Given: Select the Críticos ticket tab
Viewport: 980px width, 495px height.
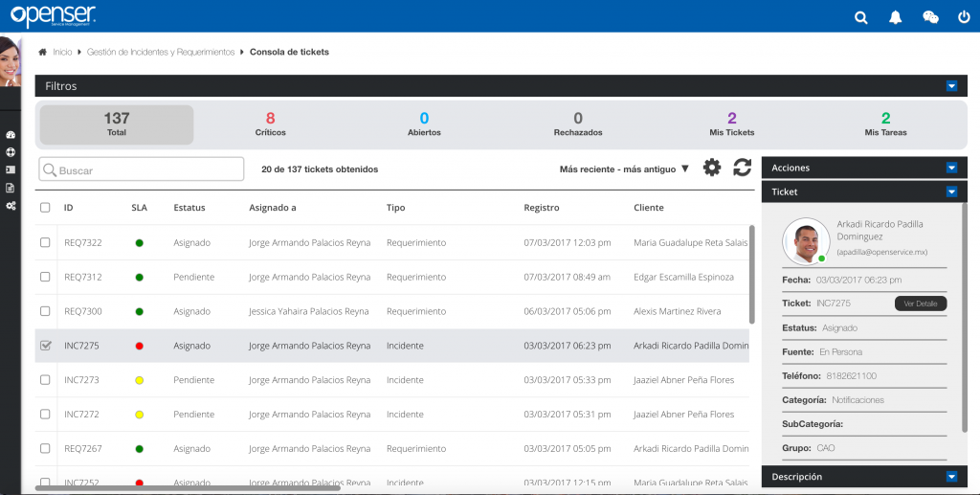Looking at the screenshot, I should 270,124.
